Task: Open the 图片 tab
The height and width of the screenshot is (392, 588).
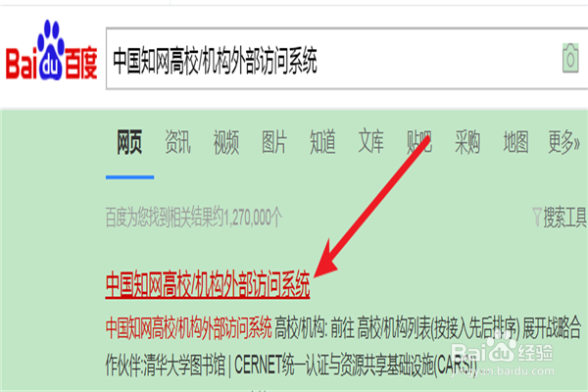Action: [274, 142]
